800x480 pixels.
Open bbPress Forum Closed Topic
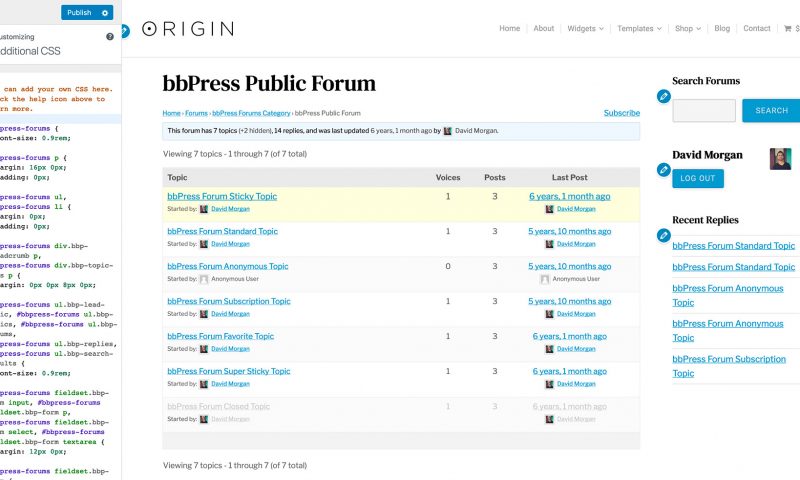[x=218, y=407]
